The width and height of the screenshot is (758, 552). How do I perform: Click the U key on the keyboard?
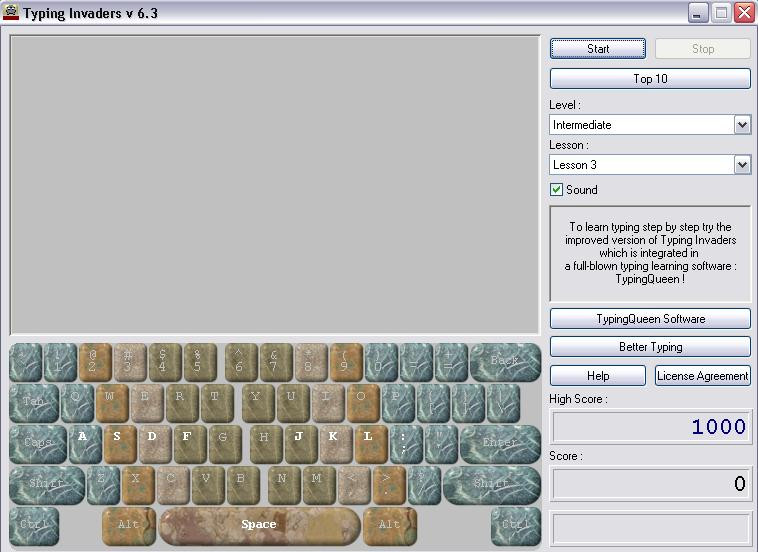point(293,404)
